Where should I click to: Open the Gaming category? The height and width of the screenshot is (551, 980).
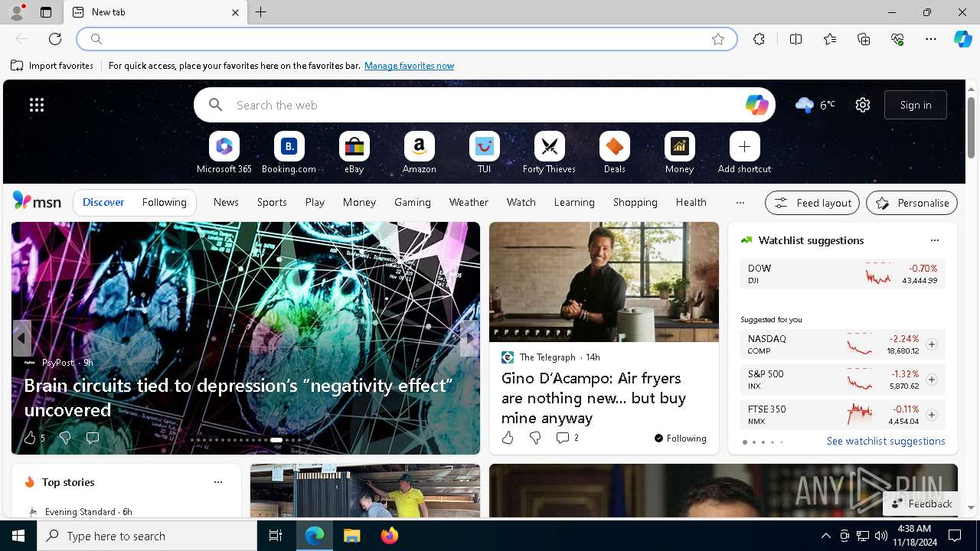tap(413, 202)
